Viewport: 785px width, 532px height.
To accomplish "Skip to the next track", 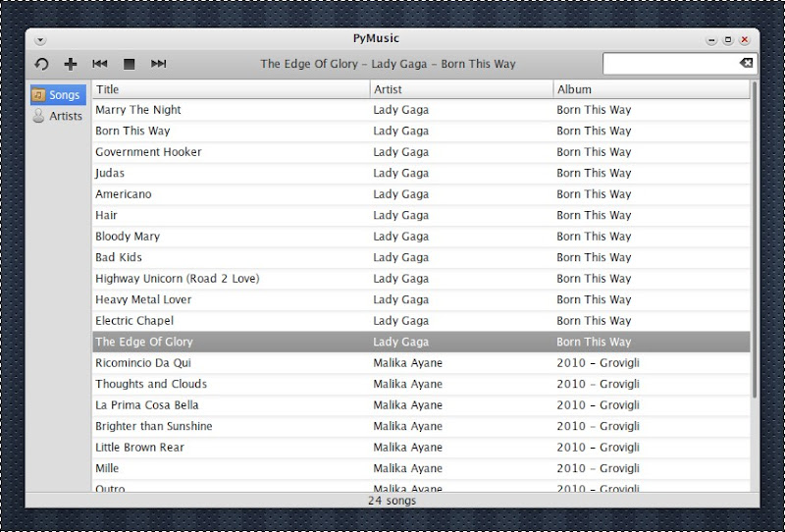I will pyautogui.click(x=158, y=64).
